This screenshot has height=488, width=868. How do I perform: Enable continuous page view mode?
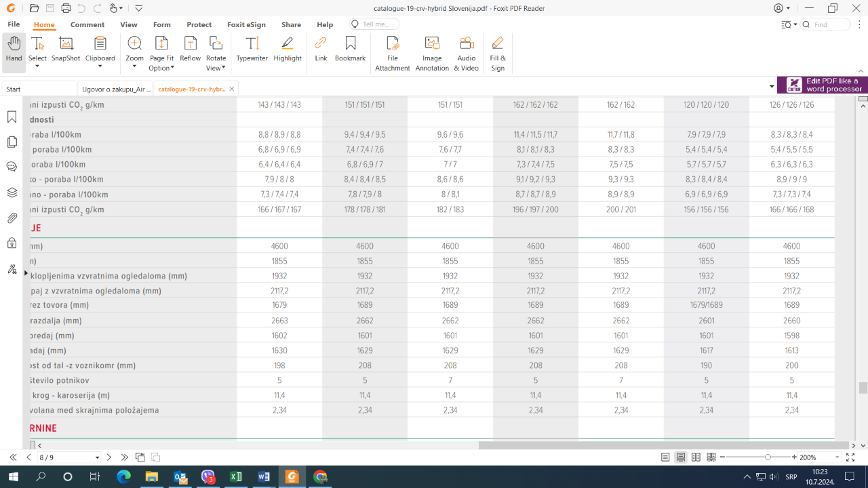click(x=681, y=457)
